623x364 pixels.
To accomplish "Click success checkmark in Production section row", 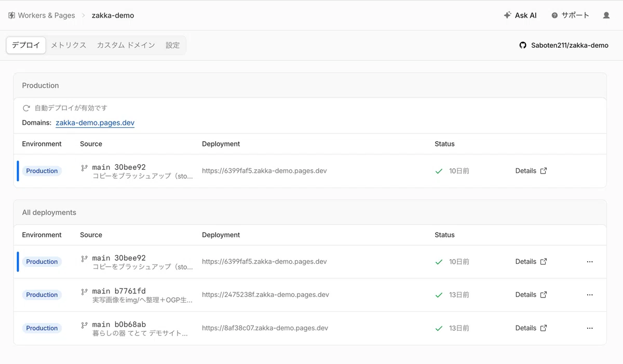I will (x=439, y=171).
